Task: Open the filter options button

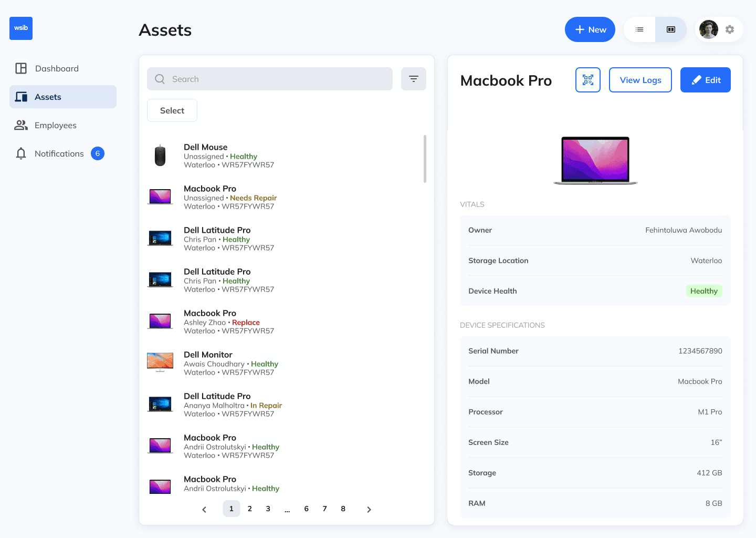Action: point(414,79)
